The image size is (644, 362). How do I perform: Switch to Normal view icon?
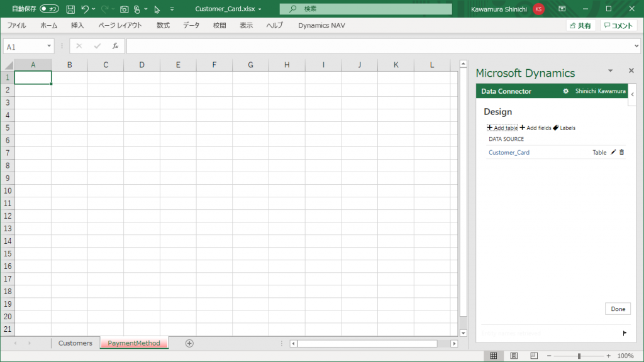(494, 356)
